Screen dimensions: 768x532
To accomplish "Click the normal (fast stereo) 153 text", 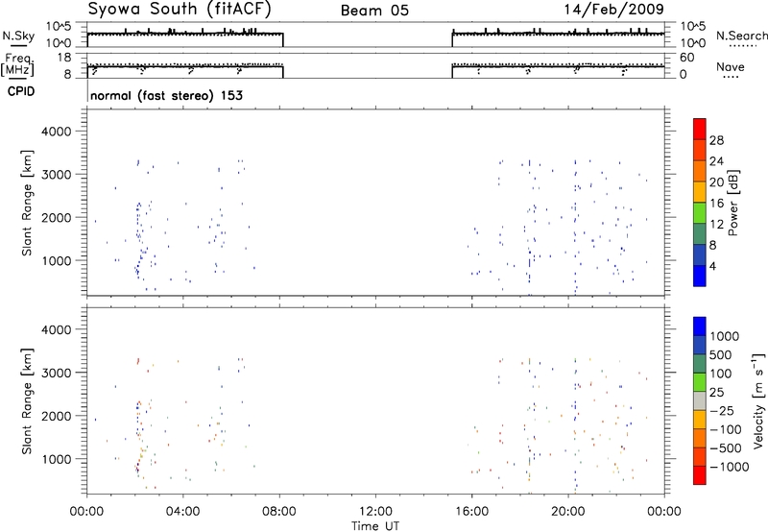I will click(166, 95).
